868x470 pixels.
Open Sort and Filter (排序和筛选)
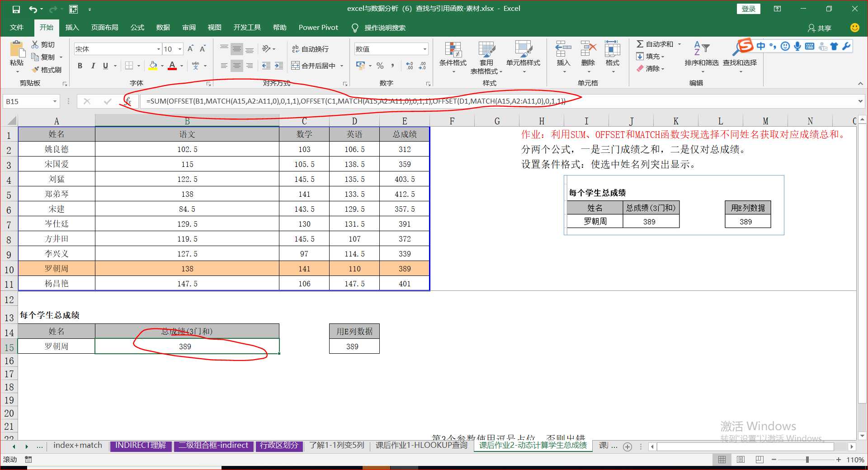pos(702,57)
